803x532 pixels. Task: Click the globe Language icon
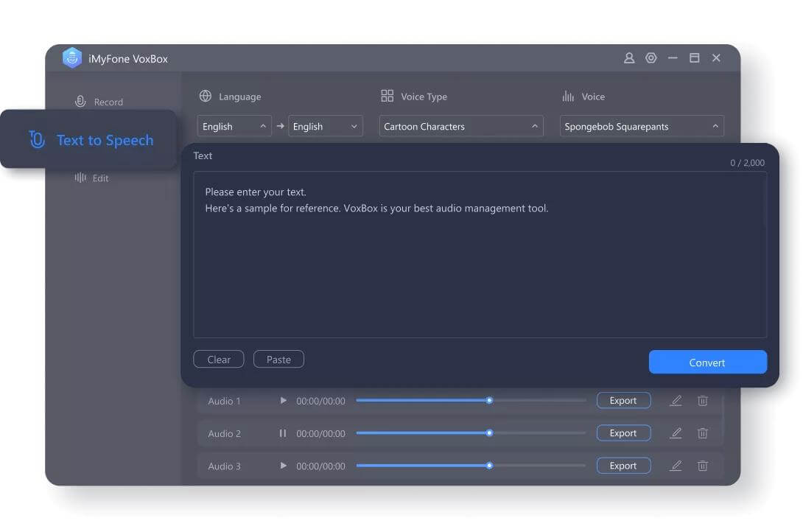point(206,96)
